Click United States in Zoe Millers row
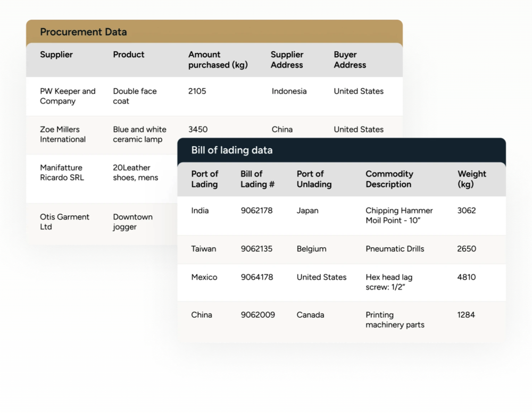Viewport: 532px width, 413px height. pyautogui.click(x=359, y=130)
